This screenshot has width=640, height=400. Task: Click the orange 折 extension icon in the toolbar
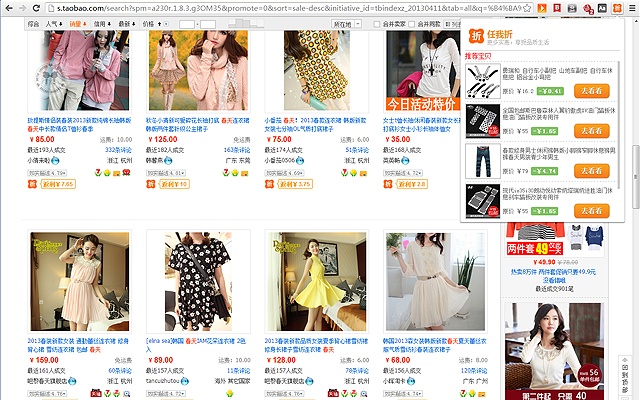[617, 8]
